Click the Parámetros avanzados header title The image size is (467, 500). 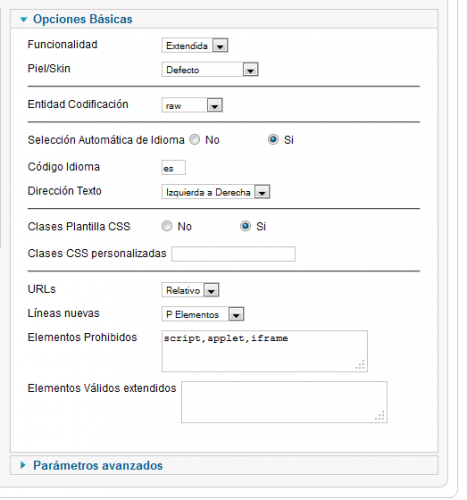pyautogui.click(x=98, y=465)
